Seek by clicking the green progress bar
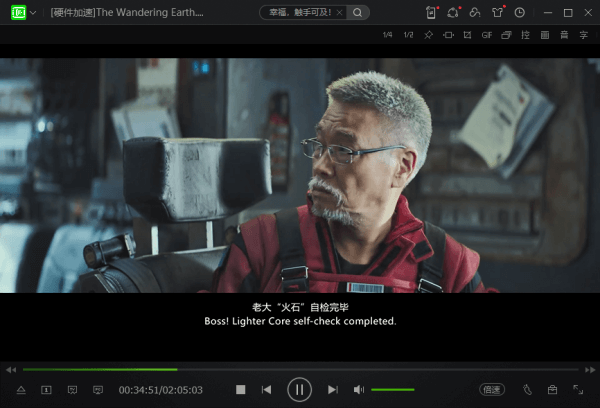The image size is (600, 408). point(100,370)
